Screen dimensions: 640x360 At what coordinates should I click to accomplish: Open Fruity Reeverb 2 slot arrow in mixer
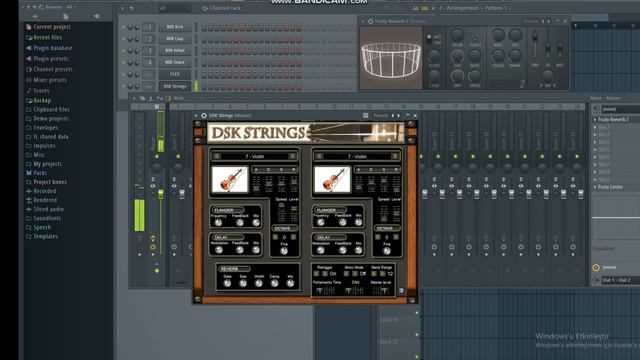click(595, 120)
